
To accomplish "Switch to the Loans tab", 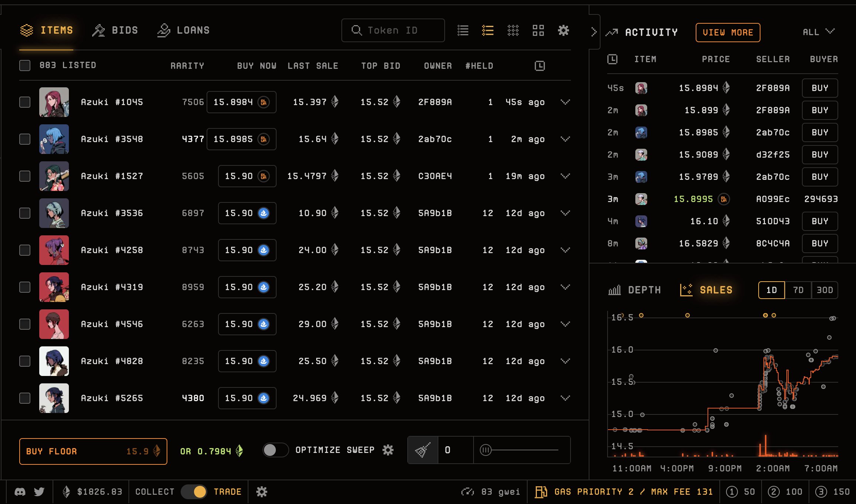I will click(183, 30).
